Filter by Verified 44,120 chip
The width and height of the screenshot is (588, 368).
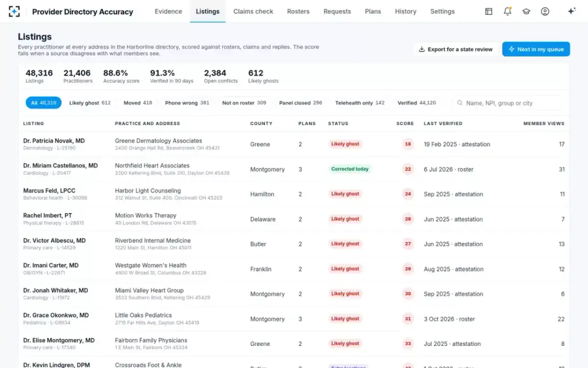pyautogui.click(x=416, y=103)
